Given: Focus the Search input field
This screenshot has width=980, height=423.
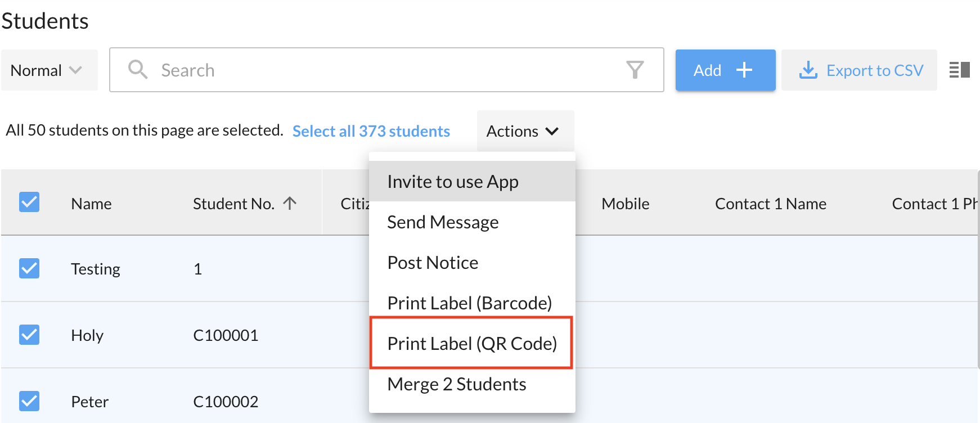Looking at the screenshot, I should (x=383, y=70).
